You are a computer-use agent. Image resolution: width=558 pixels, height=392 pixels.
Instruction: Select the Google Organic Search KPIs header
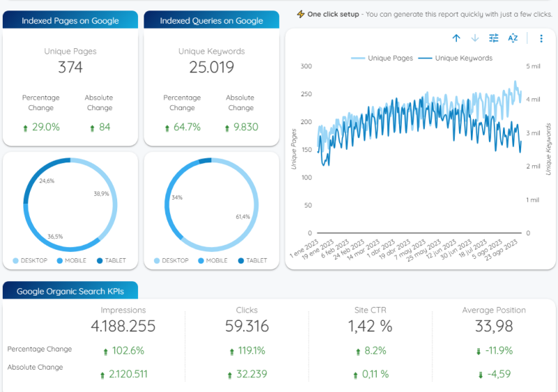pyautogui.click(x=70, y=291)
